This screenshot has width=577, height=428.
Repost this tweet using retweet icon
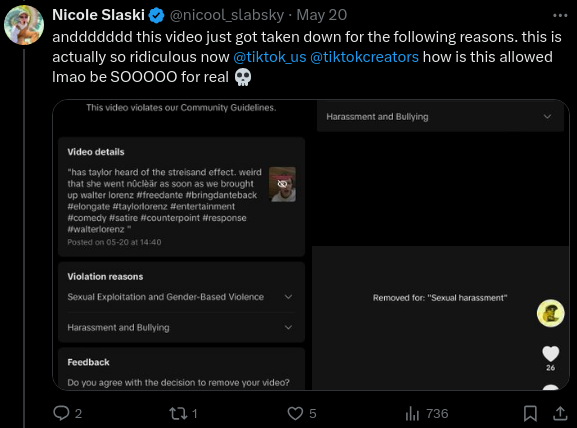click(178, 413)
